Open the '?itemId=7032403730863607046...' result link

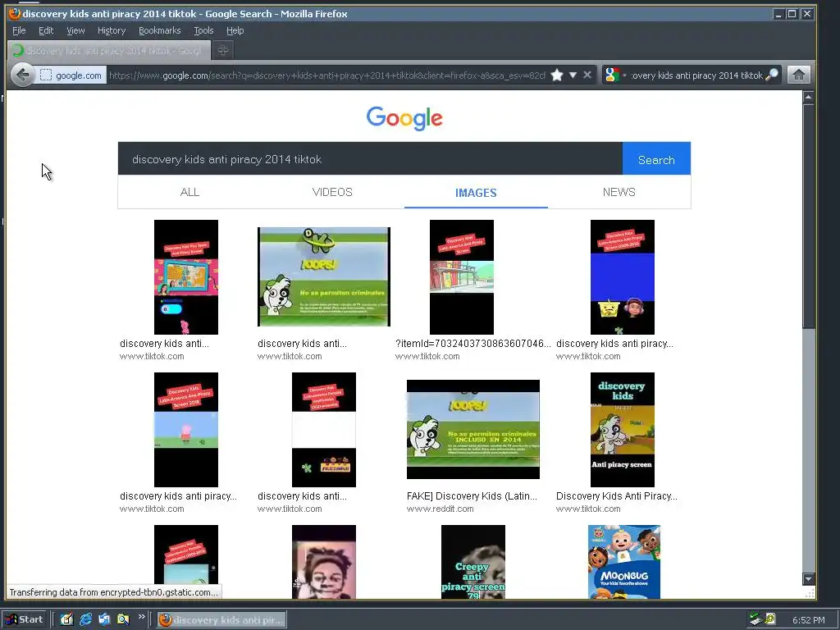click(x=473, y=344)
